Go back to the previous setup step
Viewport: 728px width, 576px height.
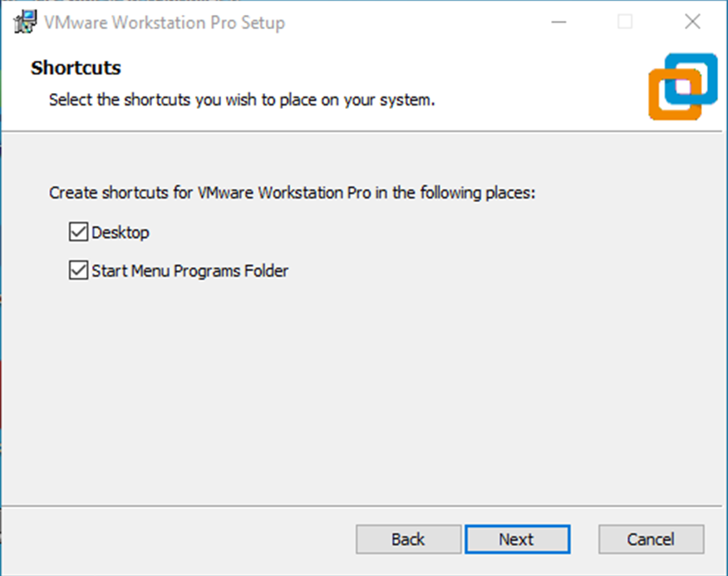(x=408, y=539)
